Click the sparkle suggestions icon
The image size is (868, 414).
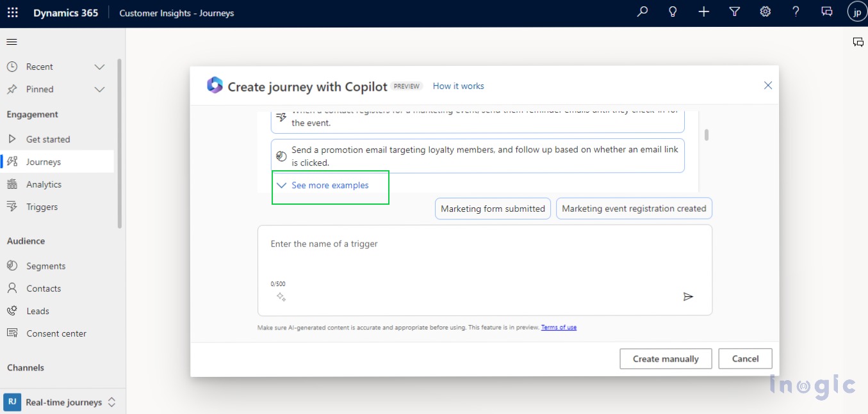click(281, 297)
